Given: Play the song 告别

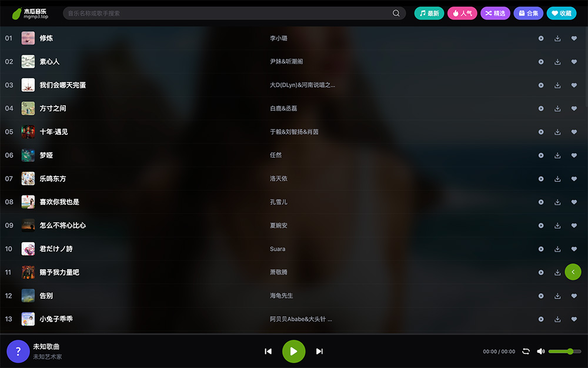Looking at the screenshot, I should point(541,296).
